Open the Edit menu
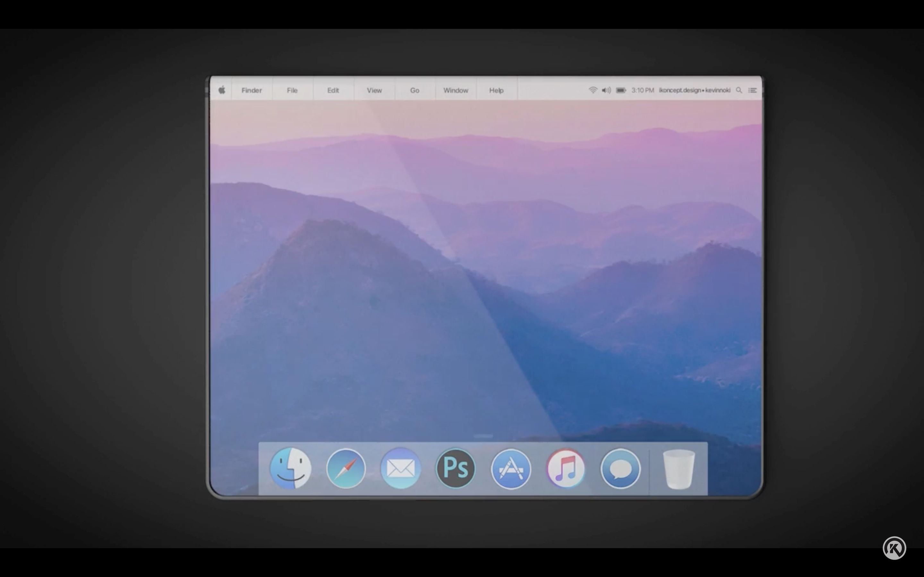924x577 pixels. 333,90
